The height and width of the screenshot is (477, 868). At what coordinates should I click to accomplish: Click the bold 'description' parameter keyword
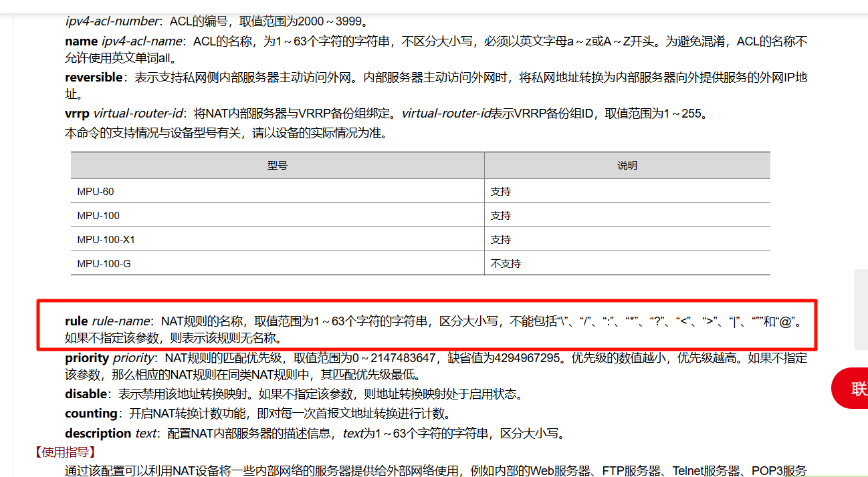[98, 434]
